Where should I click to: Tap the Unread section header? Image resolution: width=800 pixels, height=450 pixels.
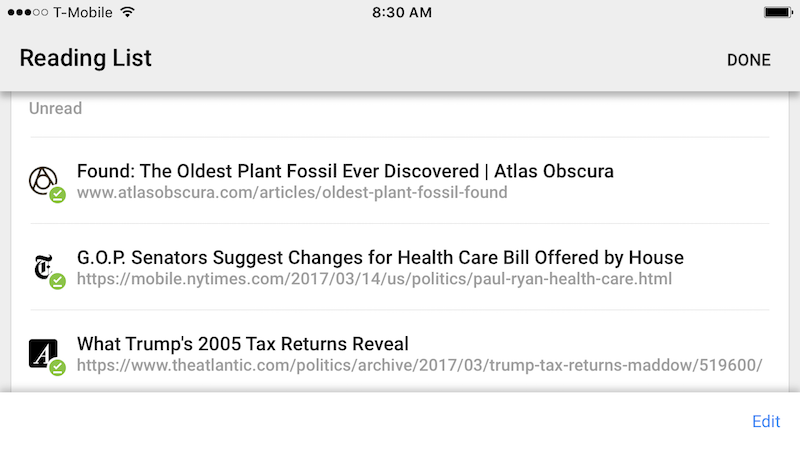tap(55, 108)
